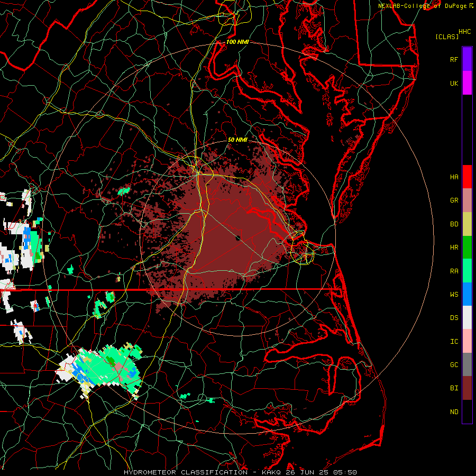This screenshot has height=476, width=476.
Task: Click the purple RF color swatch in legend
Action: 467,59
